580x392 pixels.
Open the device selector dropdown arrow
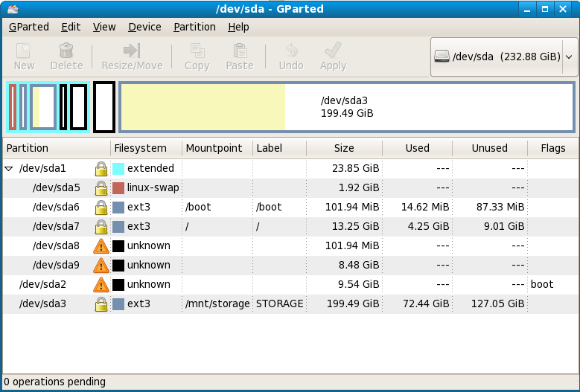(570, 57)
